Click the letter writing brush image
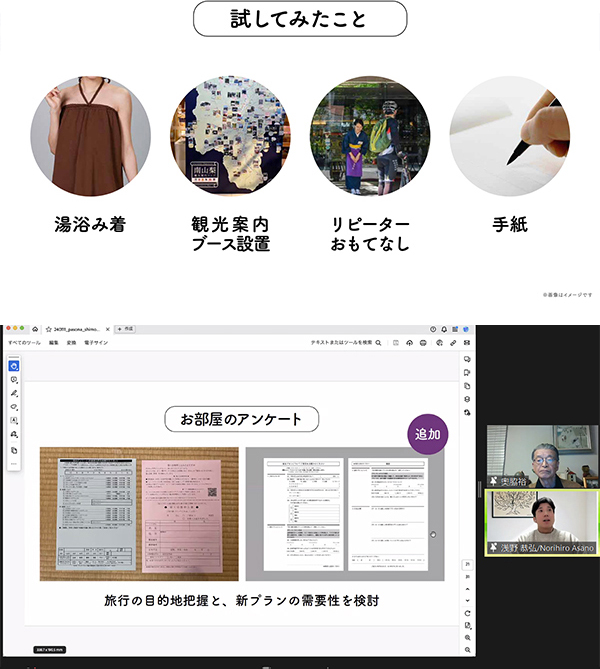 [x=510, y=136]
